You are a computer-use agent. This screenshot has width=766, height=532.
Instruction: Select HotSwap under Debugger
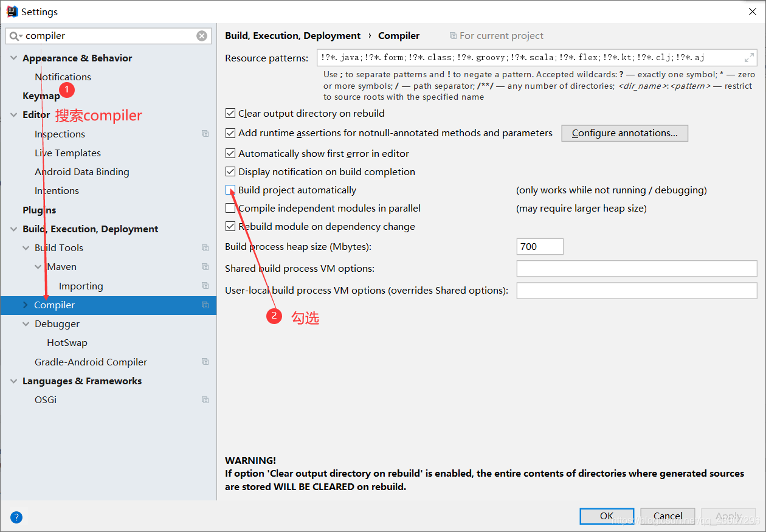click(x=67, y=342)
